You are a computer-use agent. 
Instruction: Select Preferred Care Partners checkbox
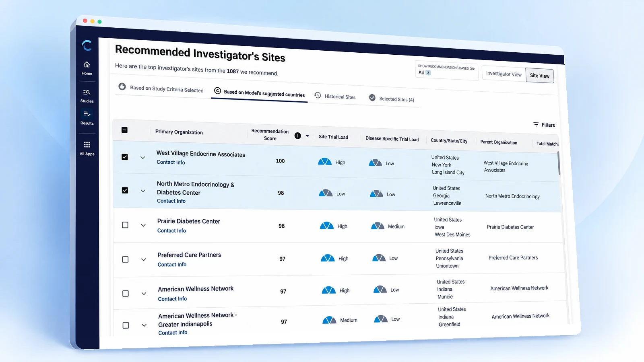tap(125, 259)
